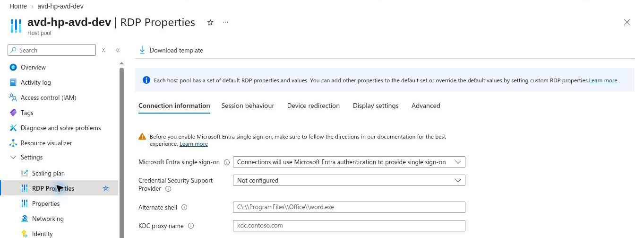
Task: Show info for Microsoft Entra single sign-on
Action: point(227,162)
